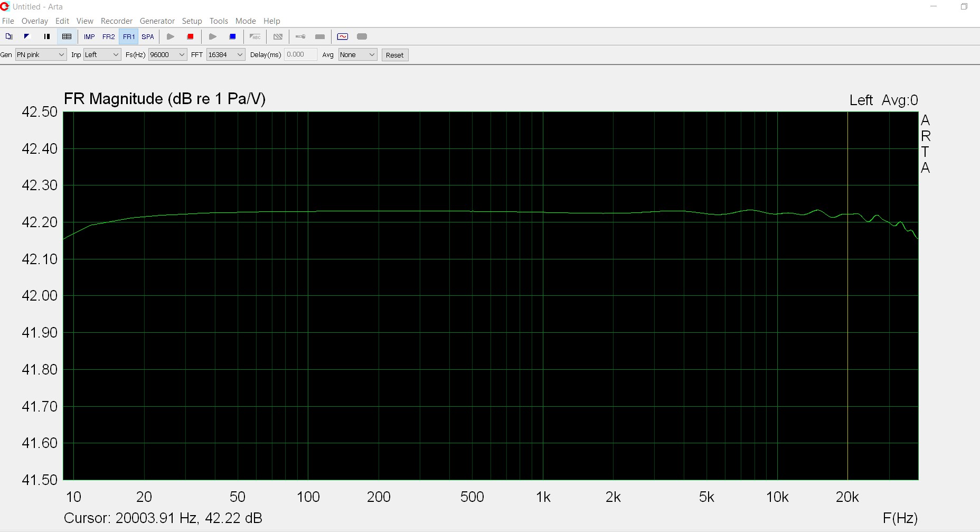The height and width of the screenshot is (532, 980).
Task: Click the blue stop square icon
Action: pos(232,36)
